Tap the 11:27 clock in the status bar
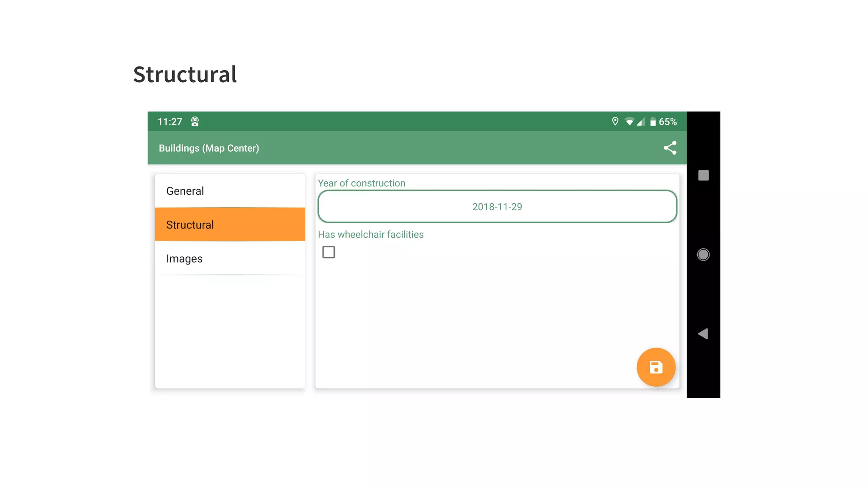Image resolution: width=868 pixels, height=488 pixels. (x=170, y=122)
